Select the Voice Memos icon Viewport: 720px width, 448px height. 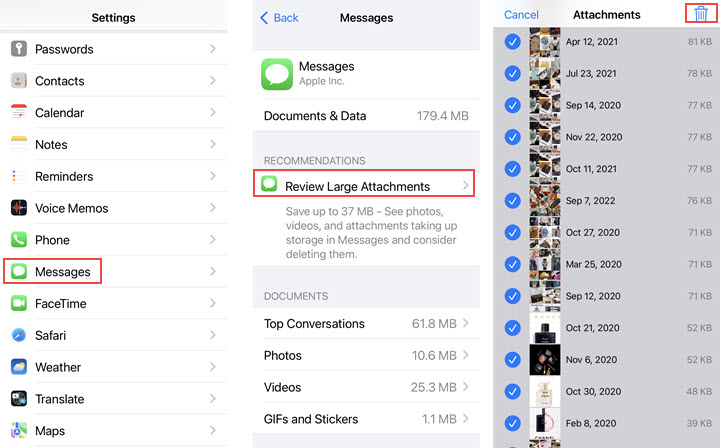click(19, 208)
